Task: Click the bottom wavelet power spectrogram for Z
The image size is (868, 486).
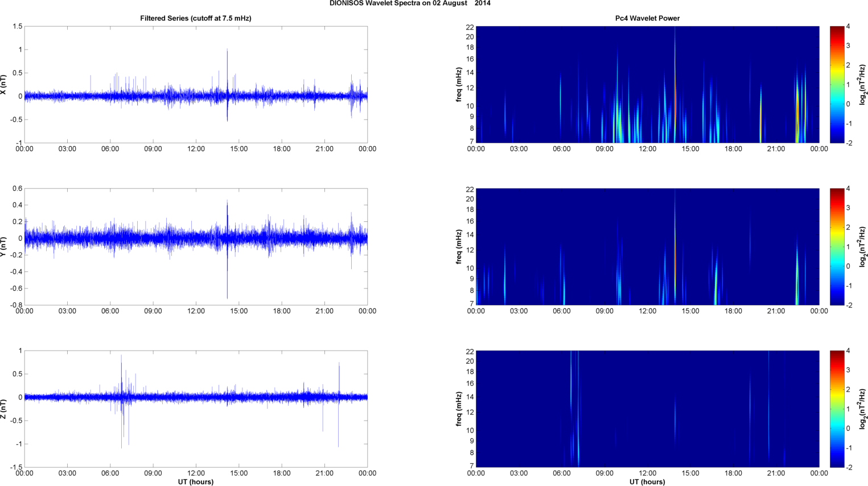Action: 647,409
